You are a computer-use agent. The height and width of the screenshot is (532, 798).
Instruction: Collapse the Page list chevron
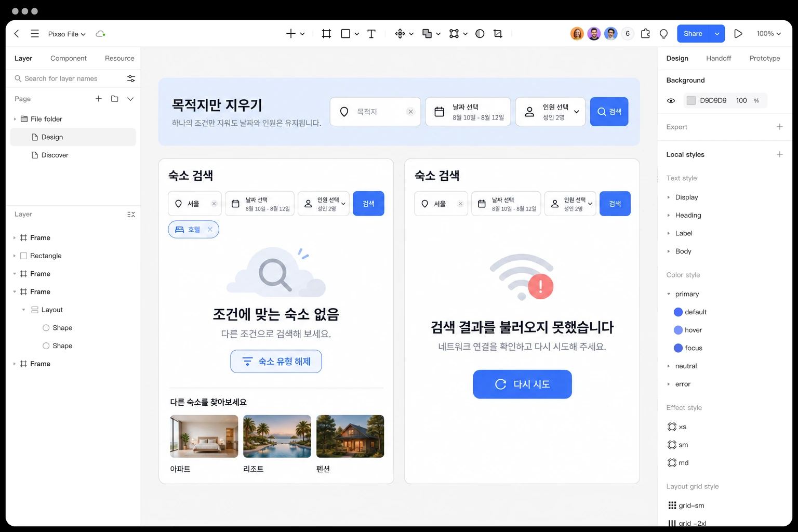[x=130, y=99]
